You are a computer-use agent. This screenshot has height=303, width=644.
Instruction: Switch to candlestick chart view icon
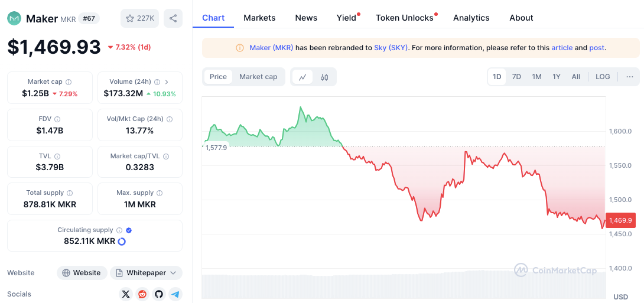[x=324, y=77]
